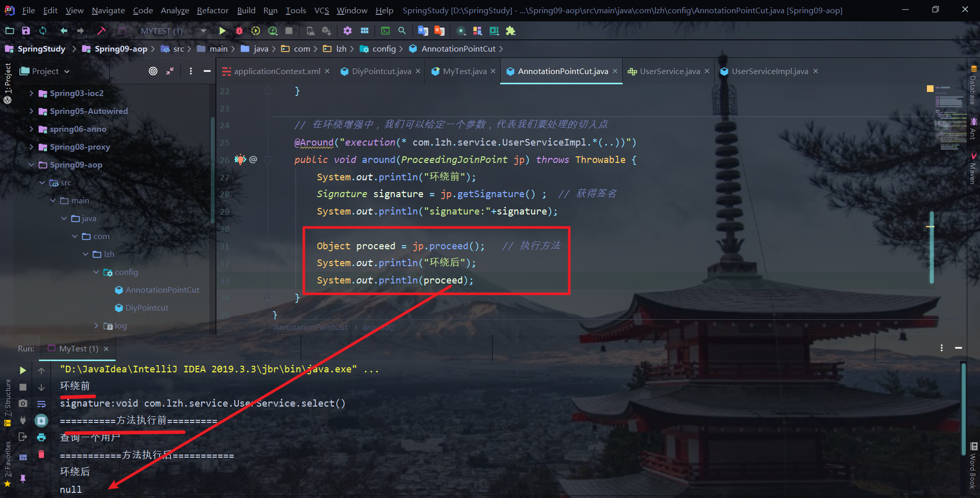Toggle Scroll to End in Run console

[x=41, y=420]
